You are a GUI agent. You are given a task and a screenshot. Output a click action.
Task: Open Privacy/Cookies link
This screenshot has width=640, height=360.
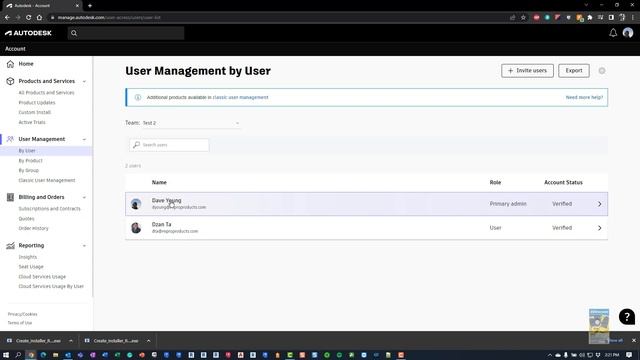click(22, 314)
